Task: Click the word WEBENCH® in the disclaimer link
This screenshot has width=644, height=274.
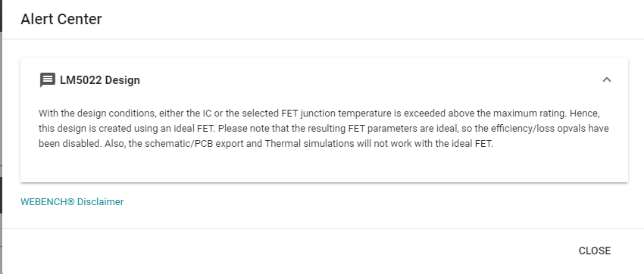Action: tap(48, 202)
